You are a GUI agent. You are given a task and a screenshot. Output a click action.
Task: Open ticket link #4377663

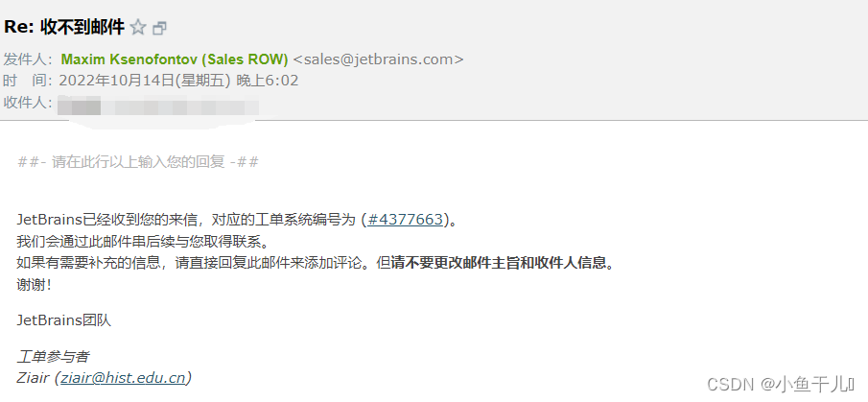(405, 220)
